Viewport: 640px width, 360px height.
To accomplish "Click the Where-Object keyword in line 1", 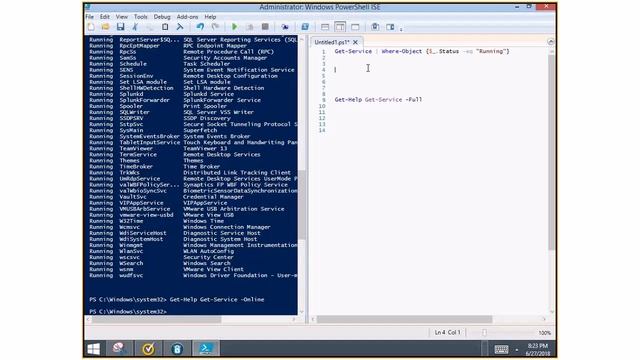I will (x=402, y=51).
